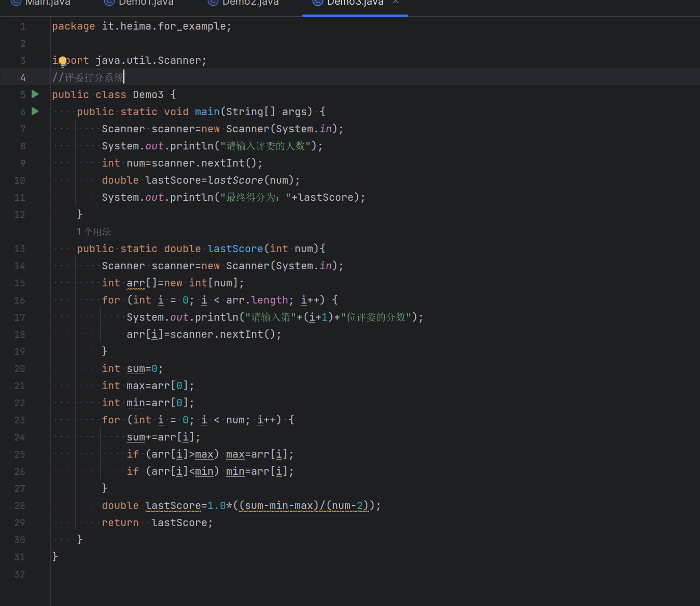700x606 pixels.
Task: Click the string "位评委的分数" on line 17
Action: [376, 317]
